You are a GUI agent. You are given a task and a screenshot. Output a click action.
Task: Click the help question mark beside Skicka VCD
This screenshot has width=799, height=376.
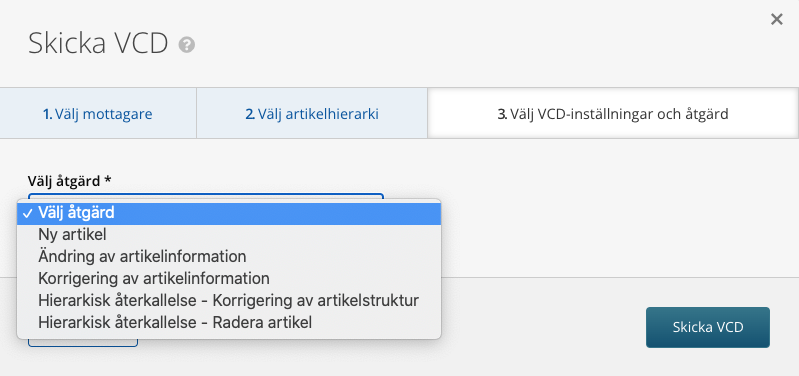(x=187, y=45)
